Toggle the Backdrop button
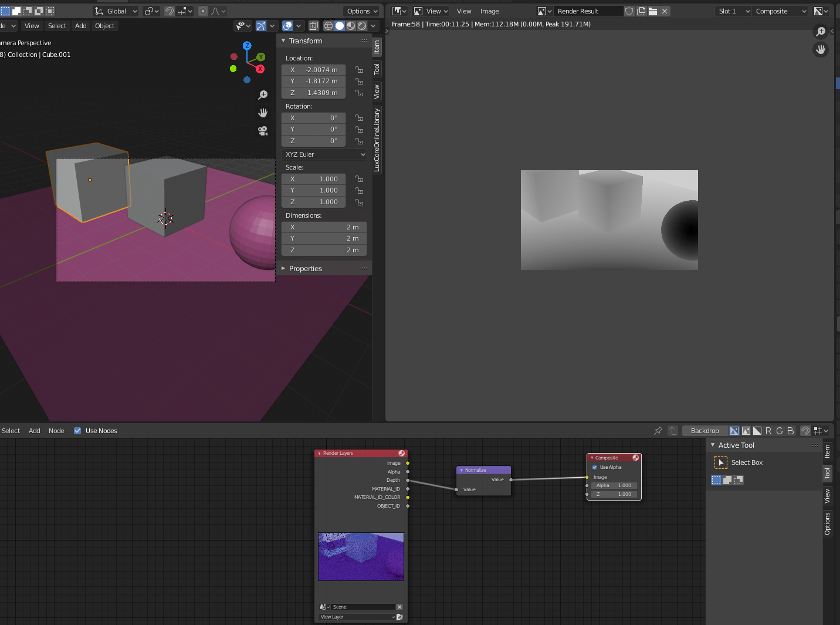Viewport: 840px width, 625px height. (704, 431)
